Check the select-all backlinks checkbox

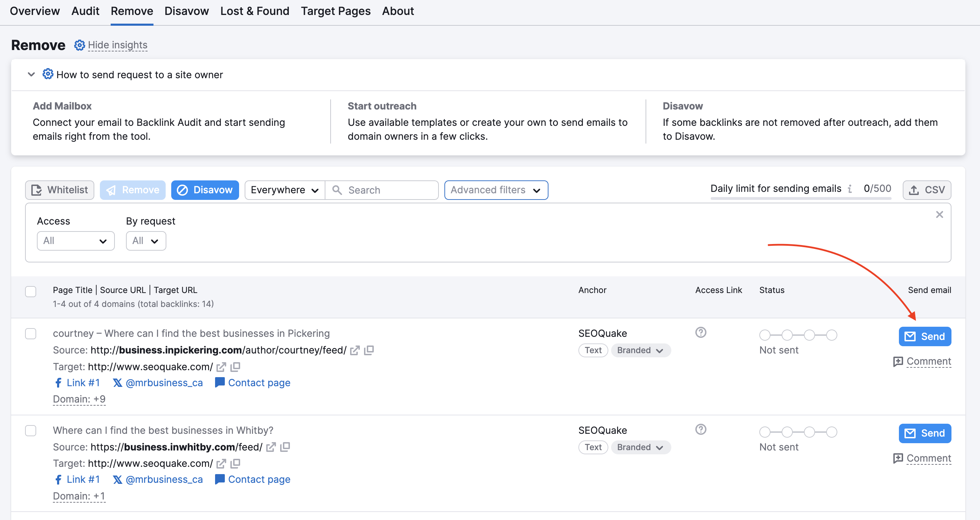click(x=31, y=291)
